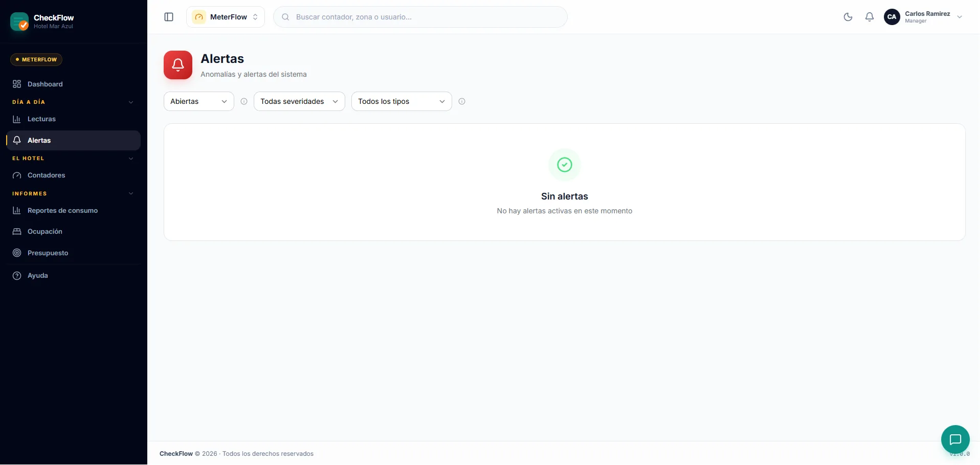The width and height of the screenshot is (980, 465).
Task: Click 'No hay alertas activas en este momento'
Action: click(565, 211)
